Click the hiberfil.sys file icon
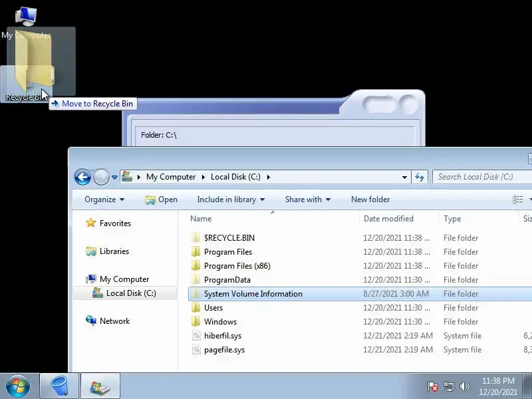 tap(196, 336)
